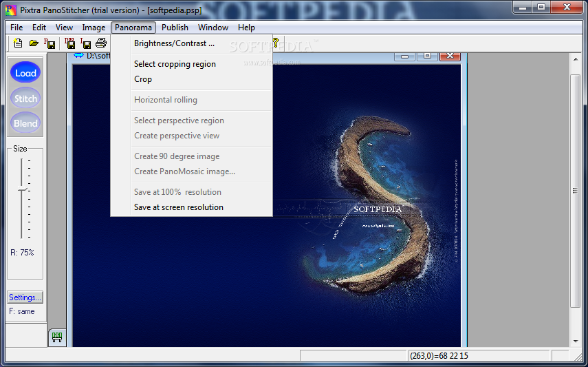Click the blue arrows icon of image window
The image size is (588, 367).
[79, 56]
